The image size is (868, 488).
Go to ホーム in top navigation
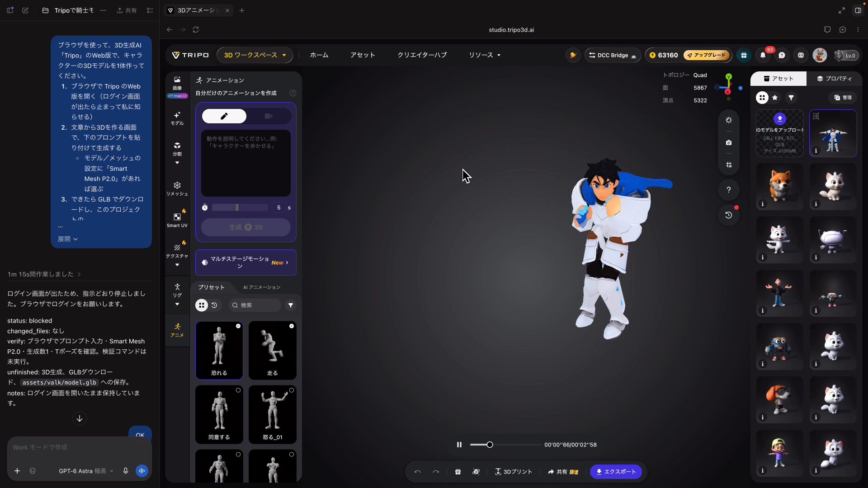[x=319, y=55]
